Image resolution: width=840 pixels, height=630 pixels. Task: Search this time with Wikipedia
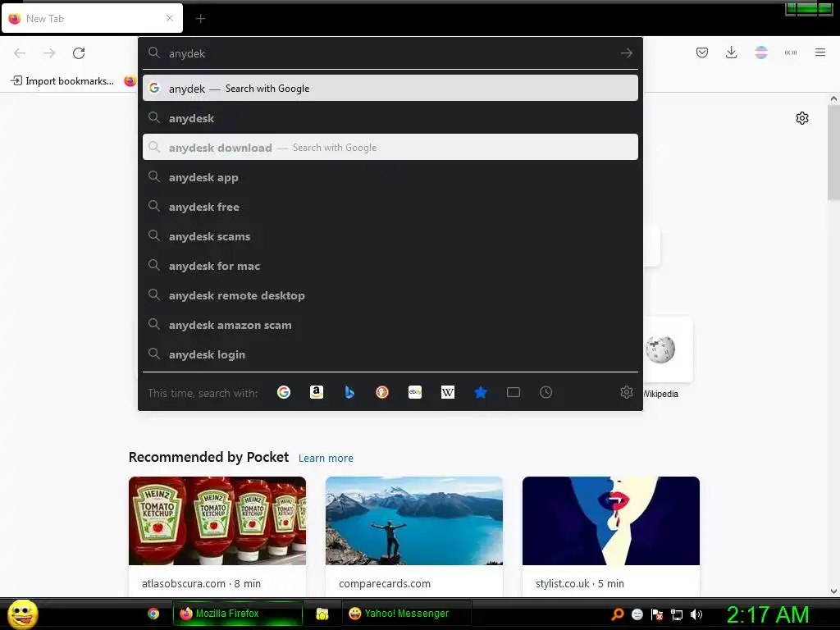(x=447, y=392)
